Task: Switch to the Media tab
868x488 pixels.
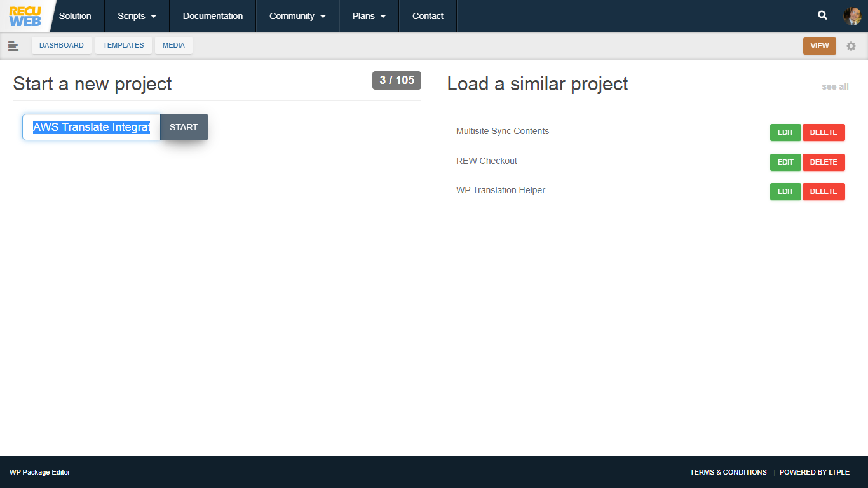Action: (173, 46)
